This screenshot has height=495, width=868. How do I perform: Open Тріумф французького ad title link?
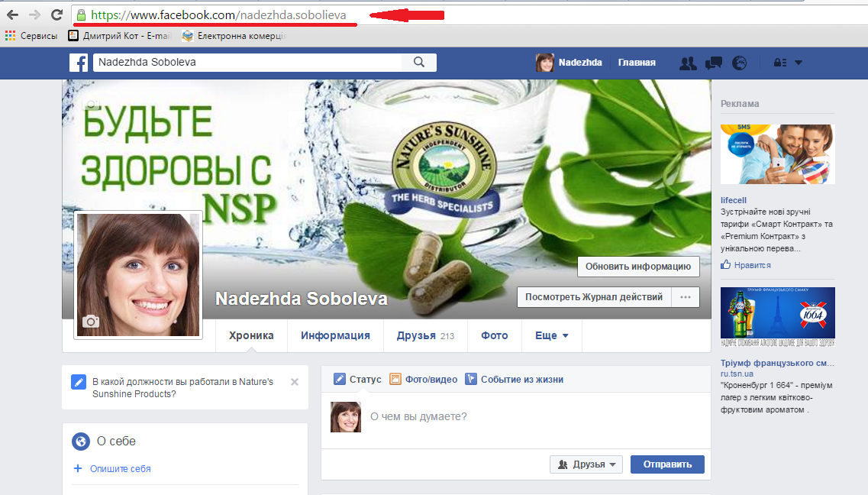point(777,363)
